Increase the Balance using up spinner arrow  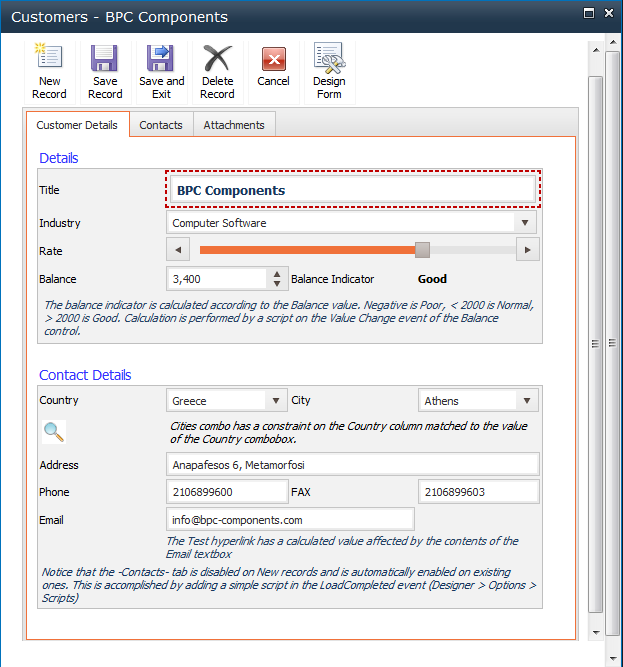click(277, 274)
